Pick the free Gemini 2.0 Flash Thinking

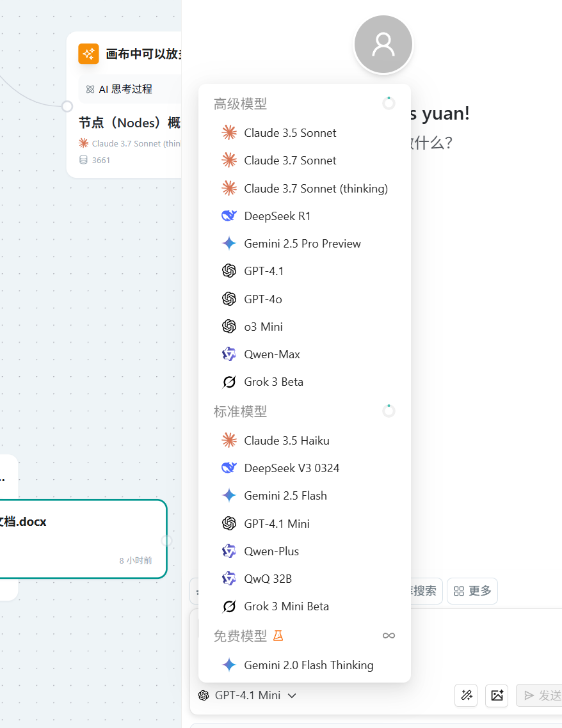click(x=309, y=665)
